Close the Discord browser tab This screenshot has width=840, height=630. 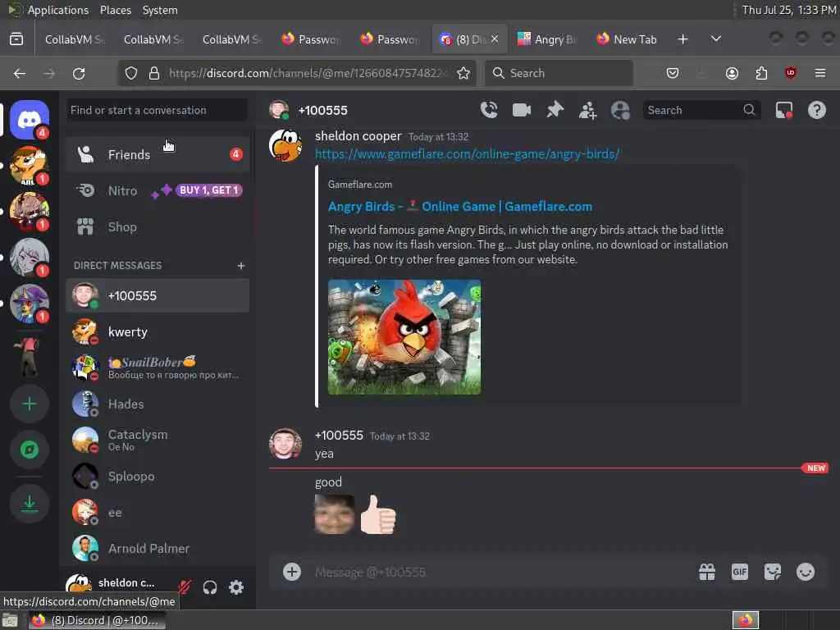[x=495, y=39]
